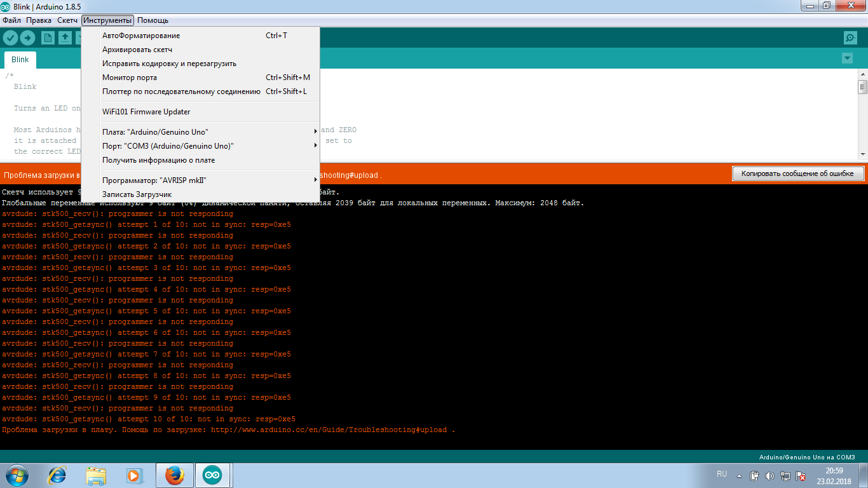Open Serial Monitor magnifier icon

pos(850,37)
